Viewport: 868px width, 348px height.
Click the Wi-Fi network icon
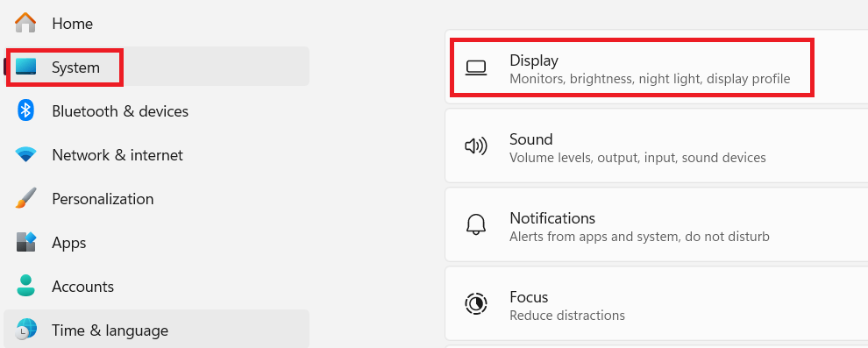25,155
